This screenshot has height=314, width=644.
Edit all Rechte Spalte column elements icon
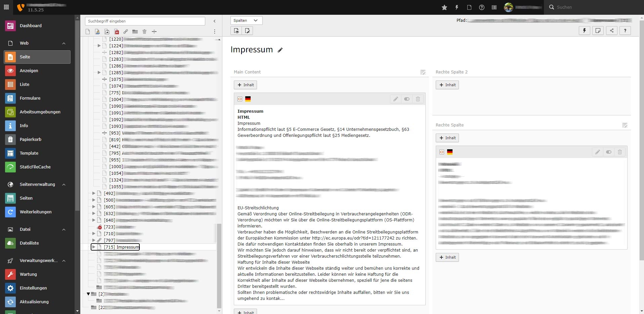coord(625,125)
